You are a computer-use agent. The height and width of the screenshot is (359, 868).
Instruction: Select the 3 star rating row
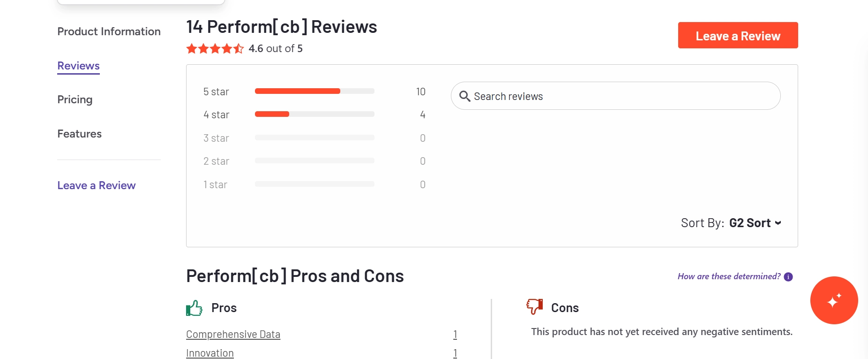314,138
